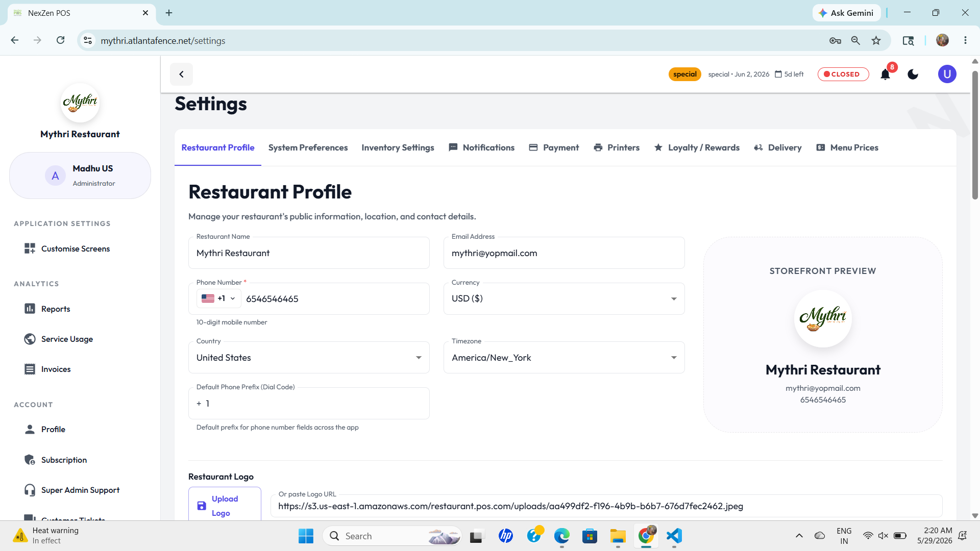Image resolution: width=980 pixels, height=551 pixels.
Task: Click the browser address bar URL
Action: tap(163, 41)
